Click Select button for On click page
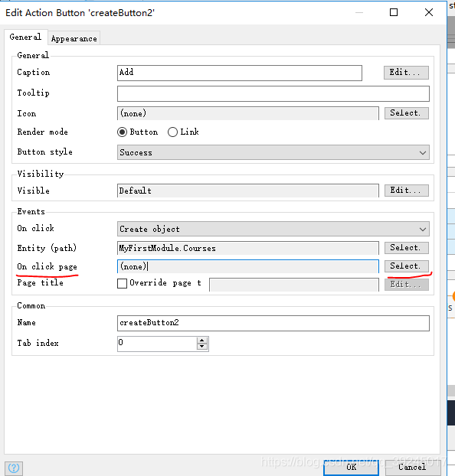This screenshot has width=455, height=476. click(x=407, y=266)
